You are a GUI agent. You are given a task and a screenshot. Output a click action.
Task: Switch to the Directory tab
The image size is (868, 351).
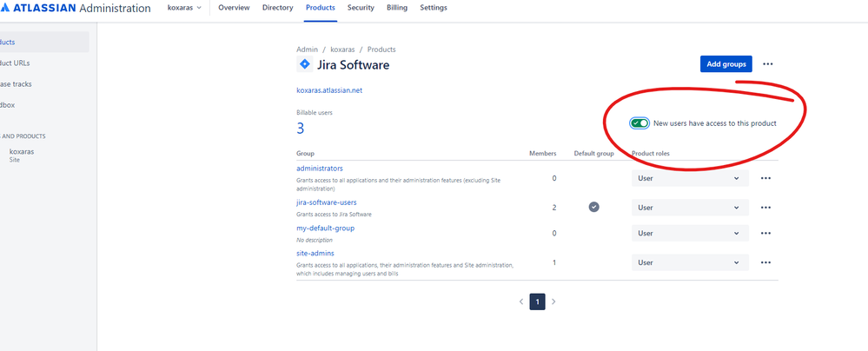point(277,8)
